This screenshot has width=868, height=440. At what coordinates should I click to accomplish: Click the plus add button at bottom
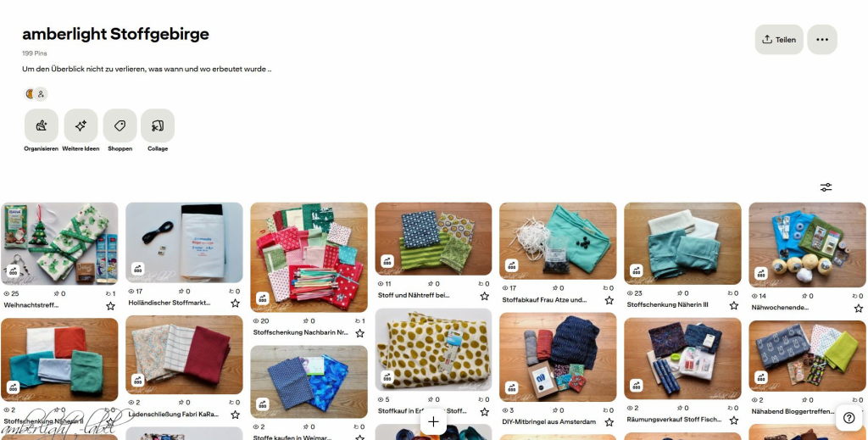[x=433, y=422]
